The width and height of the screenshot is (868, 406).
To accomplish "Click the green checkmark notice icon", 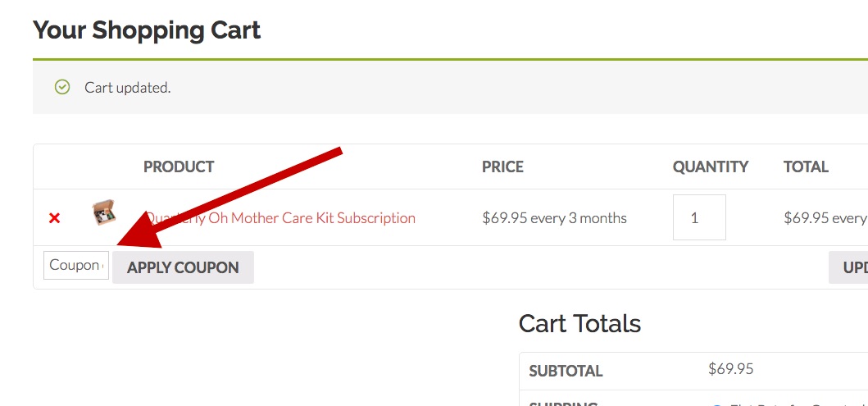I will point(62,87).
